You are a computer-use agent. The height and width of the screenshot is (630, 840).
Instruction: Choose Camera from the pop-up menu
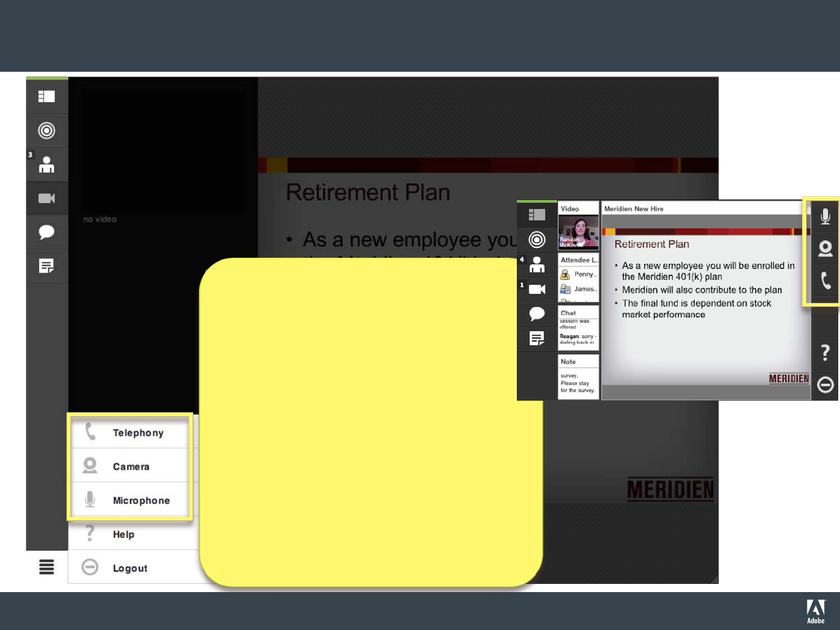point(130,466)
